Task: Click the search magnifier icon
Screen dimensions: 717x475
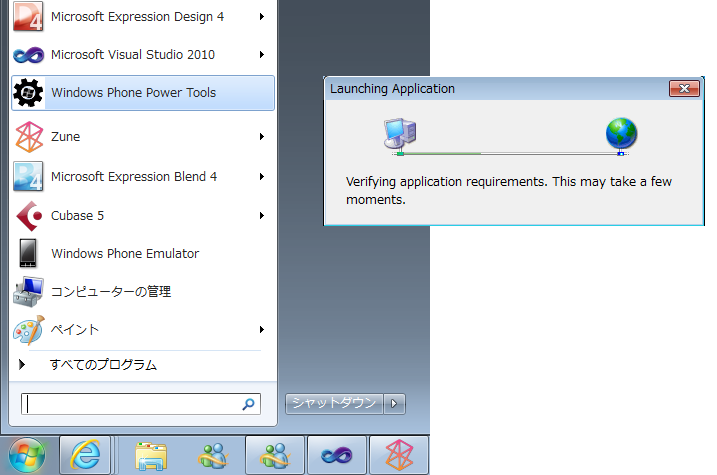Action: (248, 404)
